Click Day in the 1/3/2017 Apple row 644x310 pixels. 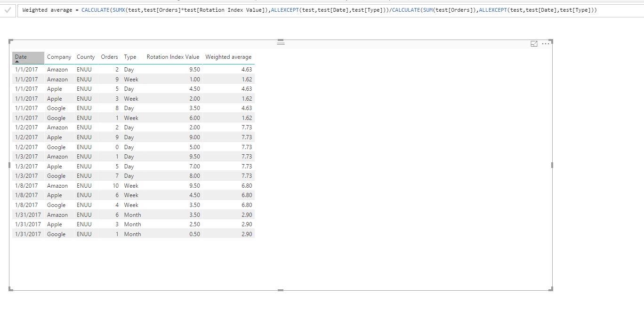[x=129, y=167]
